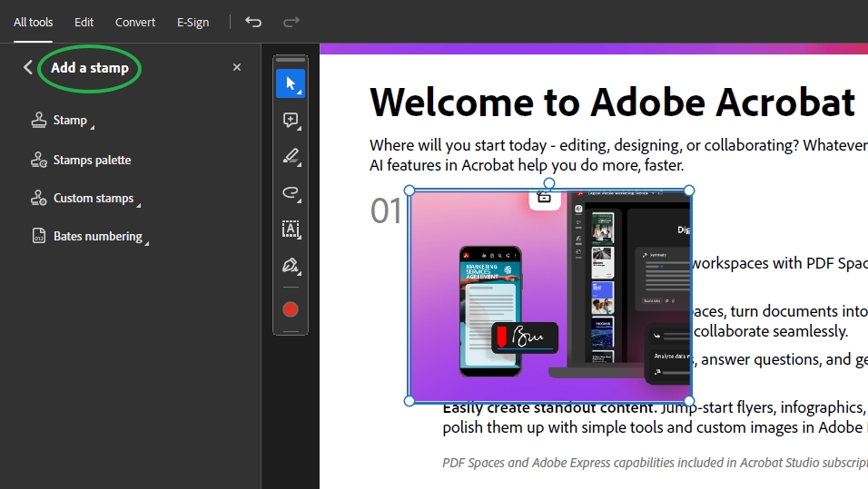Click the selected image's bottom-right corner handle
The image size is (868, 489).
(689, 401)
